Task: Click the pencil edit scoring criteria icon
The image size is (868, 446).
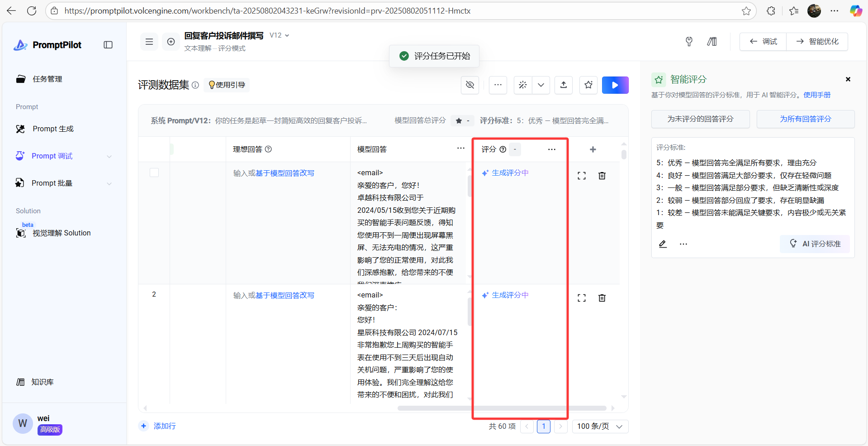Action: (663, 244)
